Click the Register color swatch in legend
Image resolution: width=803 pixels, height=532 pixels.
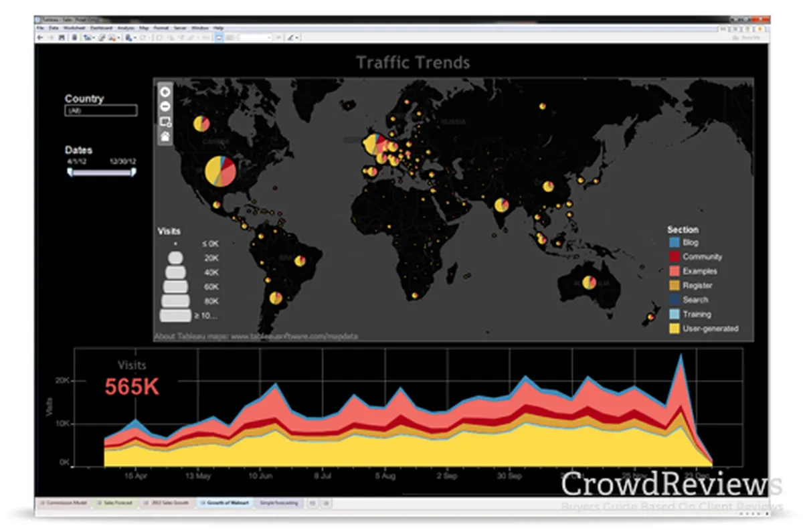click(674, 286)
